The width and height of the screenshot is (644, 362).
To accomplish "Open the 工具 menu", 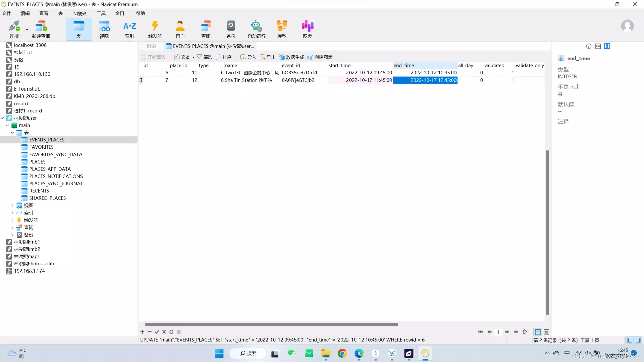I will pyautogui.click(x=101, y=13).
